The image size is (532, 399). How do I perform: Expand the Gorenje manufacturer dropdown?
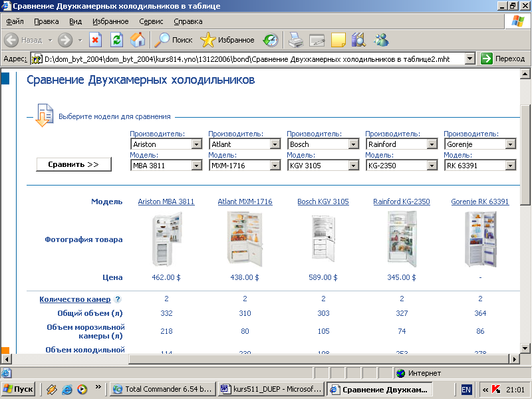coord(510,144)
